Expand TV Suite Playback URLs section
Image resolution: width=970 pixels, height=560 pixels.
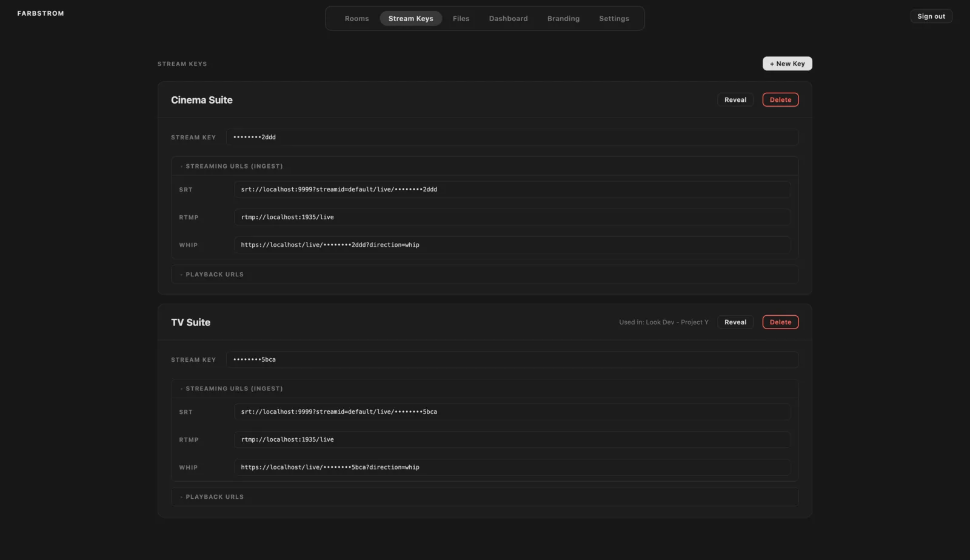point(485,497)
